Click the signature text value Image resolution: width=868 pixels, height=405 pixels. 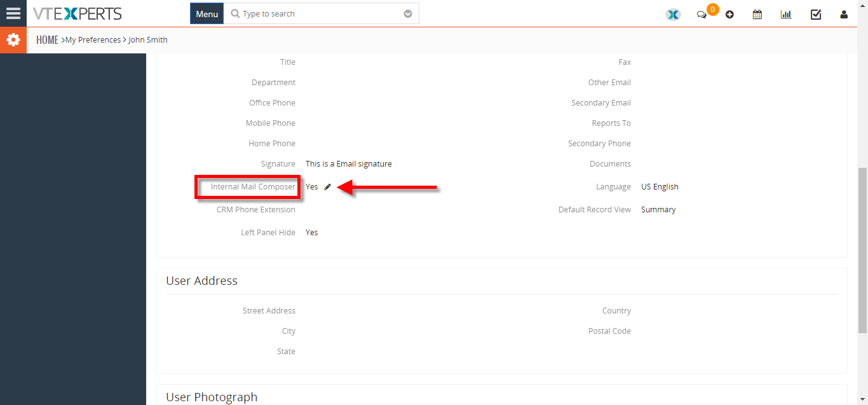(348, 164)
